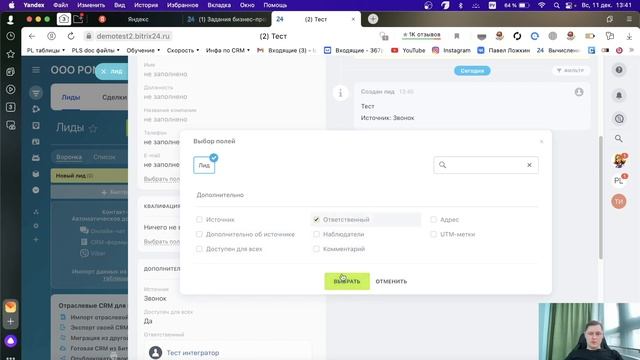This screenshot has height=360, width=640.
Task: Click the demotest2.bitrix24.ru address bar
Action: pyautogui.click(x=133, y=36)
